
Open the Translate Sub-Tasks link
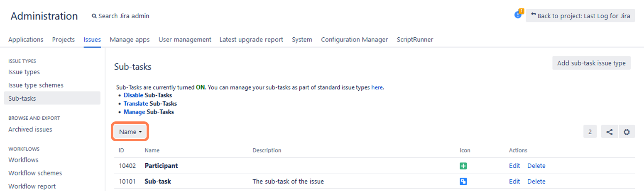(136, 104)
